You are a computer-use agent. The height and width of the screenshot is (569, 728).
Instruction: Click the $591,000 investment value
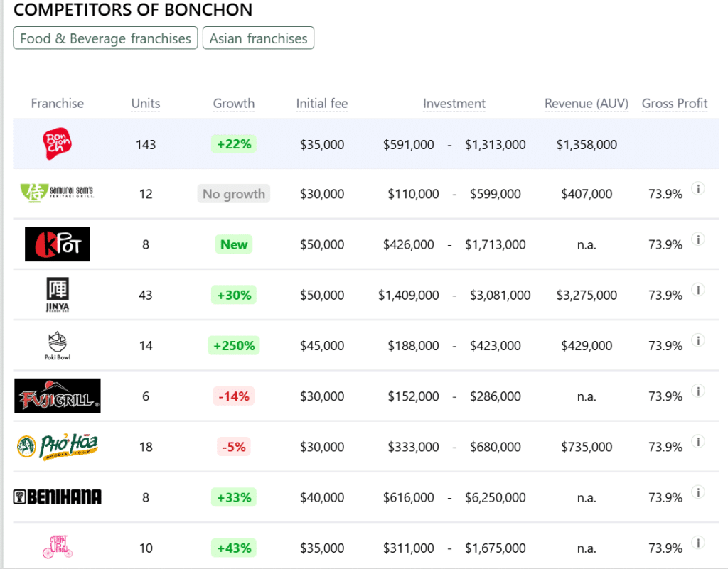409,145
